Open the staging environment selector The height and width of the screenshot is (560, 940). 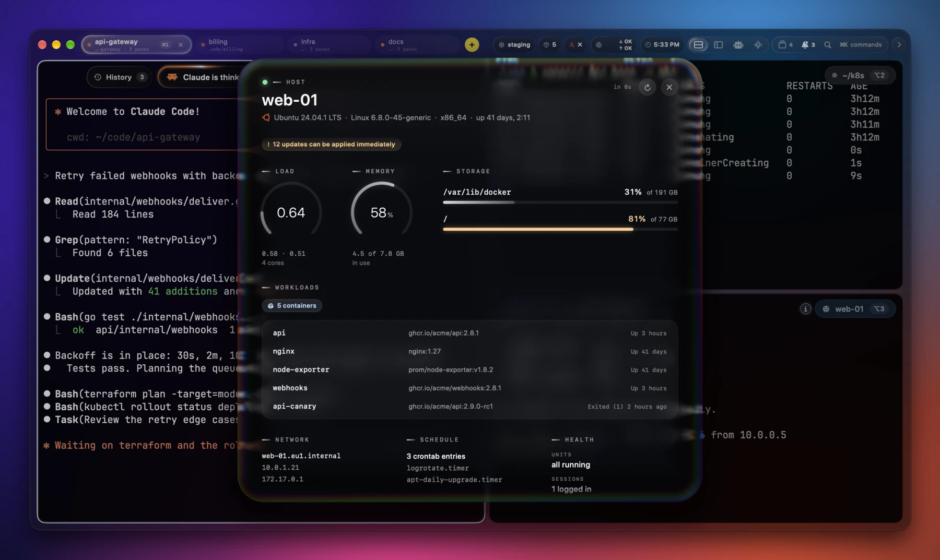pyautogui.click(x=514, y=45)
